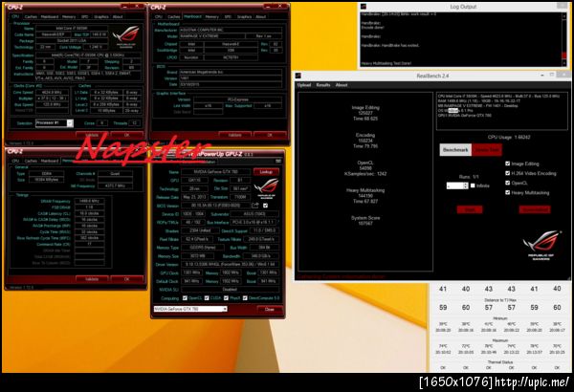This screenshot has width=574, height=392.
Task: Click the GPU-Z Name field NVIDIA GeForce GTX 780
Action: (215, 172)
